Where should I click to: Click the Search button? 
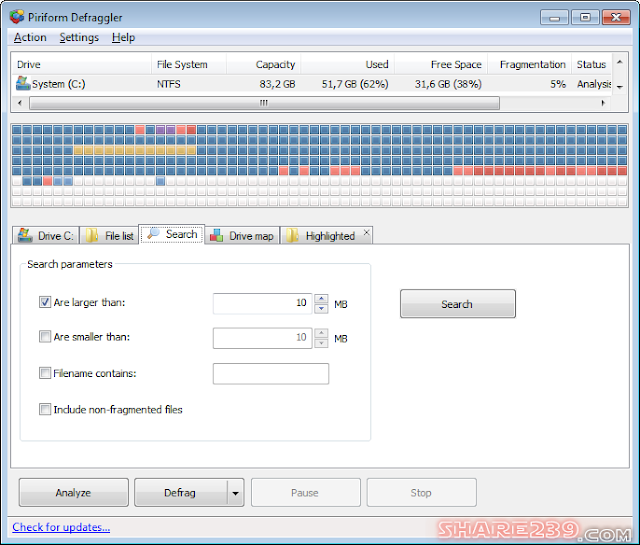point(458,304)
